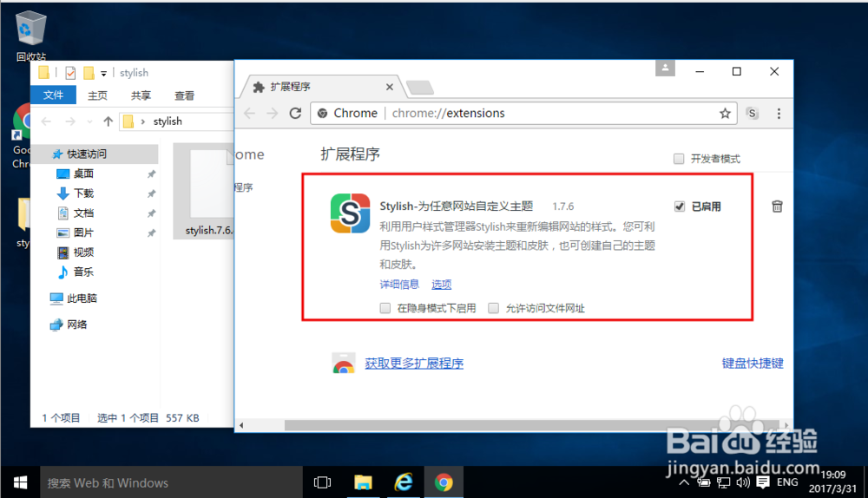This screenshot has height=498, width=868.
Task: Click Explorer new folder quick-access icon
Action: (89, 73)
